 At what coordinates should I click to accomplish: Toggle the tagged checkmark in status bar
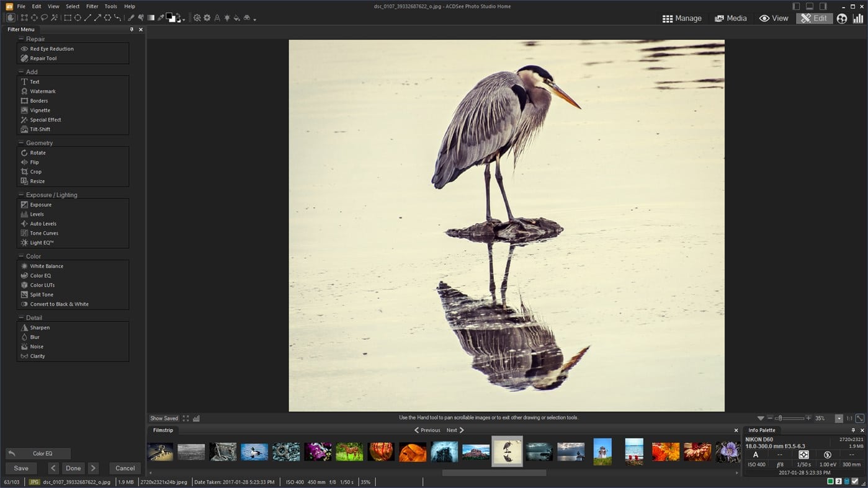pyautogui.click(x=855, y=481)
